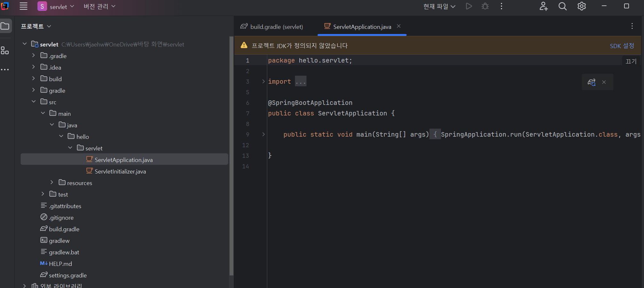
Task: Open the servlet project dropdown
Action: 56,6
